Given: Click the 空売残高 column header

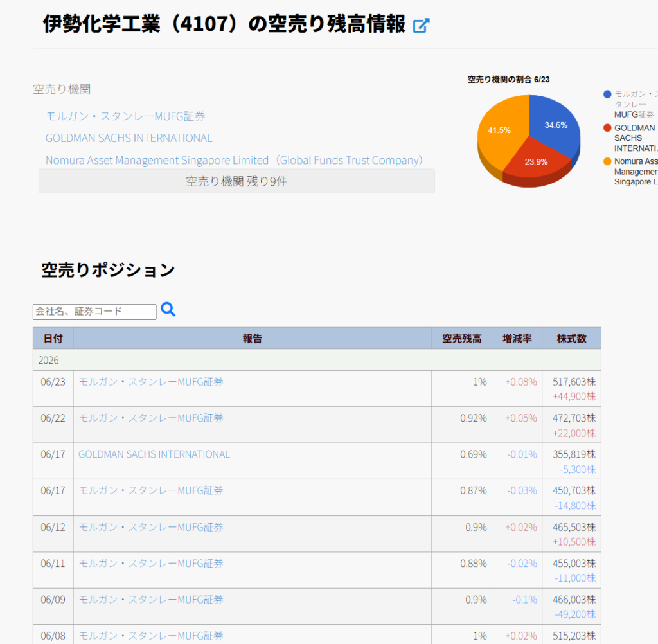Looking at the screenshot, I should coord(461,338).
